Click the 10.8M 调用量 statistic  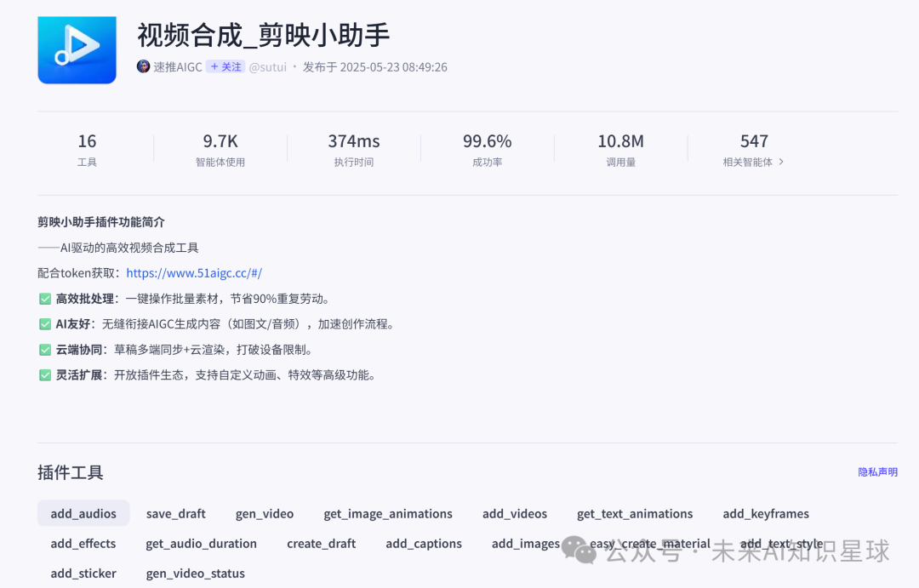pyautogui.click(x=620, y=150)
